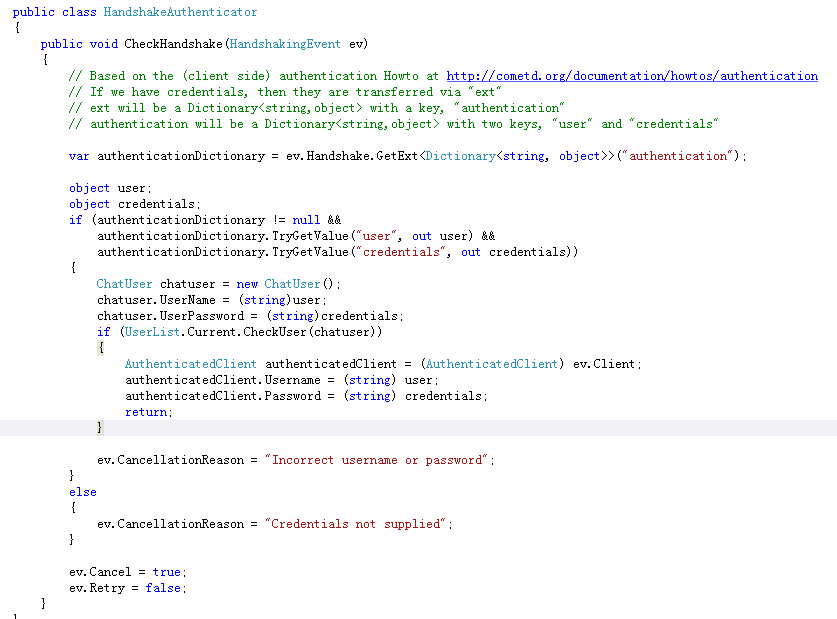Click the red "user" string in TryGetValue

(376, 236)
